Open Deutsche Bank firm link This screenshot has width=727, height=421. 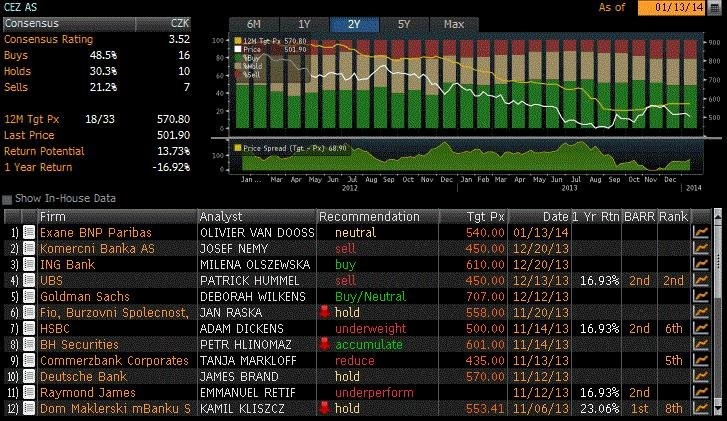click(x=83, y=376)
